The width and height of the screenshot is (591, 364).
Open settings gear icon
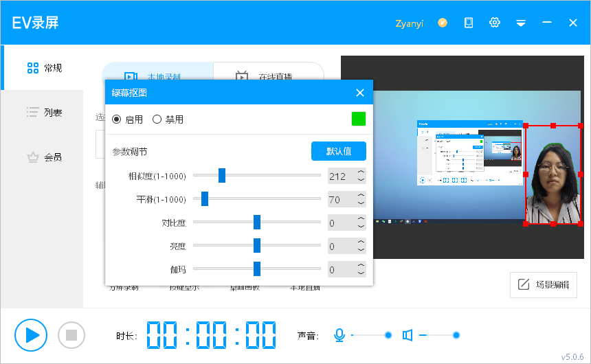pos(495,23)
